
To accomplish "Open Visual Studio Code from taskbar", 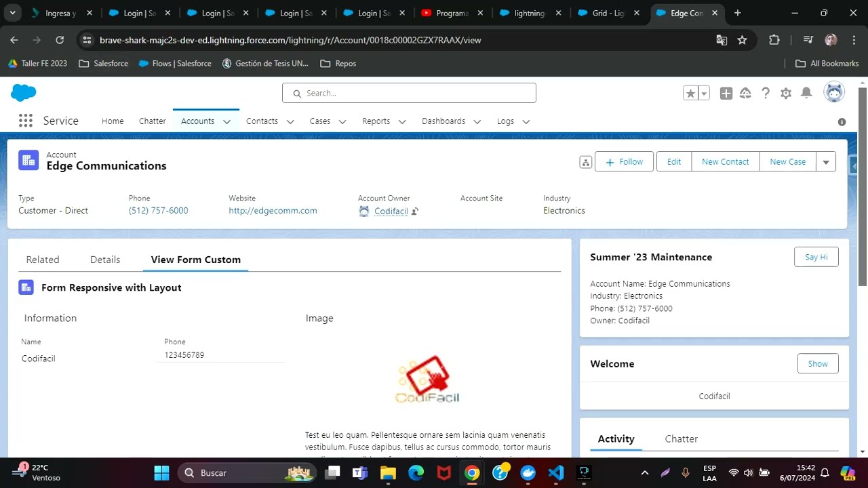I will [x=555, y=472].
